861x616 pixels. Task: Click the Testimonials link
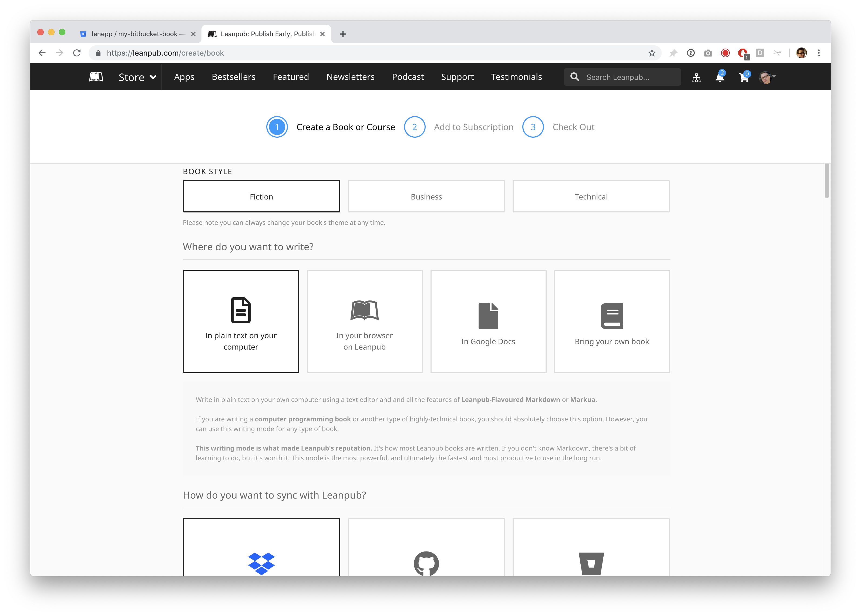point(516,77)
